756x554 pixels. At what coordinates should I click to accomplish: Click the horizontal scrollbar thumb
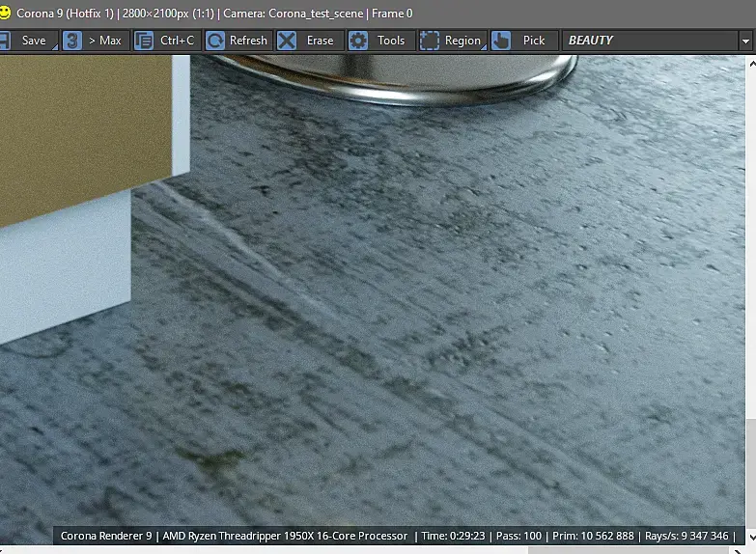point(629,551)
